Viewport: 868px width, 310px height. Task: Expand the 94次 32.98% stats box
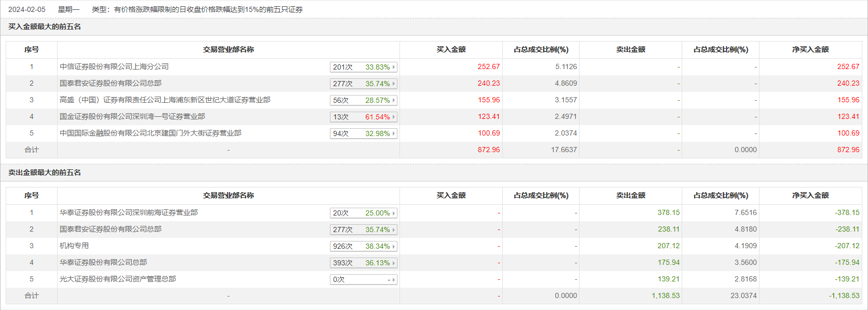coord(363,133)
